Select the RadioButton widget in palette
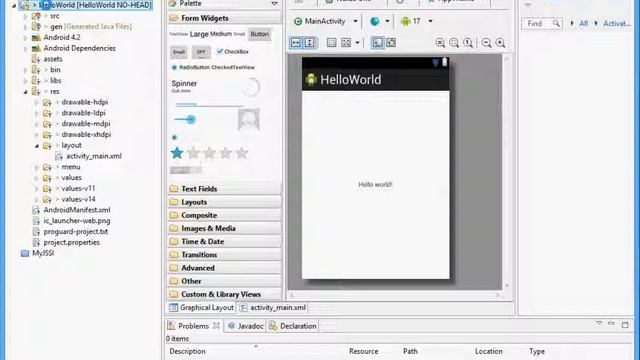This screenshot has width=640, height=360. pyautogui.click(x=191, y=67)
